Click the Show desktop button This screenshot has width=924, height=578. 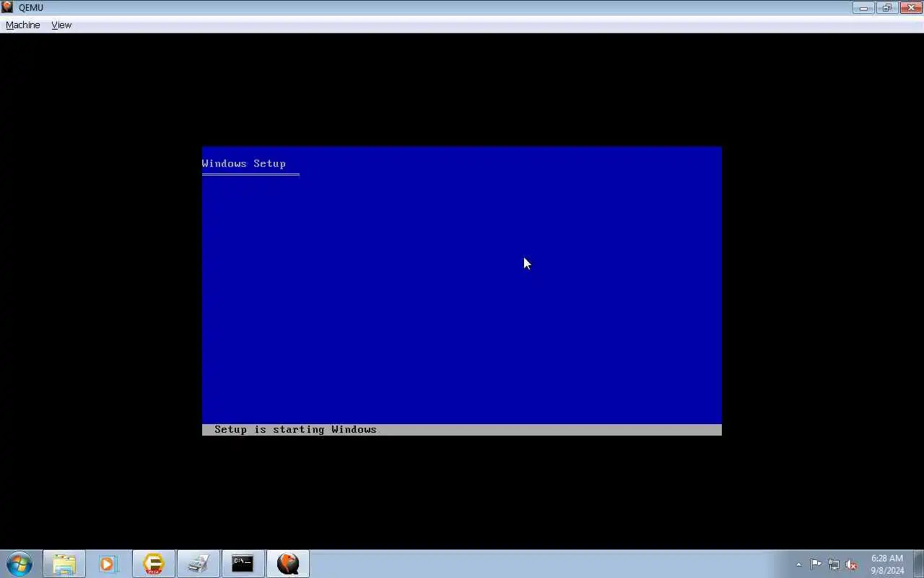tap(918, 564)
